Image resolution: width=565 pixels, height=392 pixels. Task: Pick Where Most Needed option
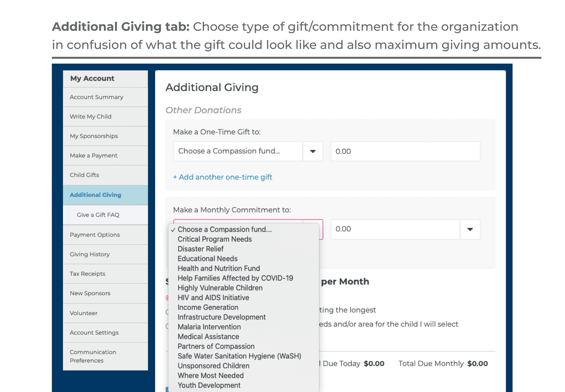[244, 376]
